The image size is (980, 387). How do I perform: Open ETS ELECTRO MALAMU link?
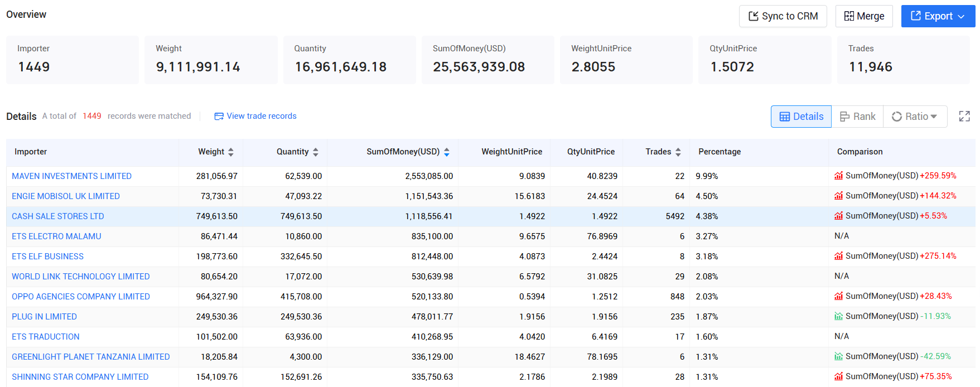tap(56, 236)
